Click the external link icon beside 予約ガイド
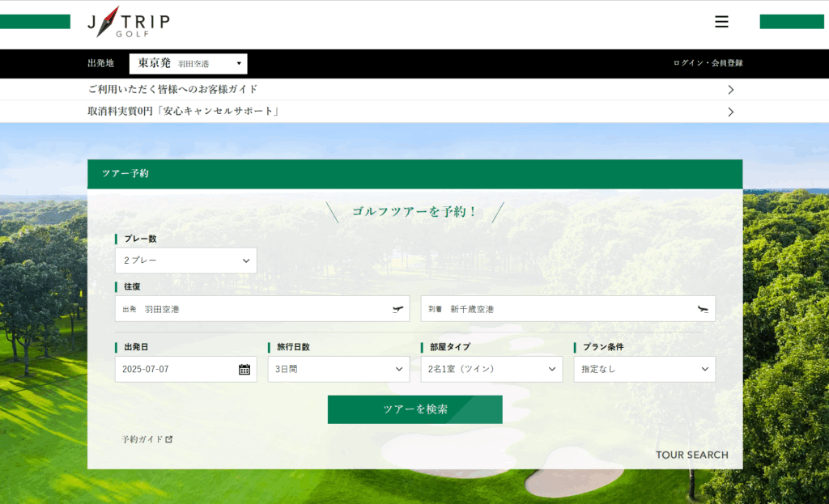Viewport: 829px width, 504px height. (169, 439)
